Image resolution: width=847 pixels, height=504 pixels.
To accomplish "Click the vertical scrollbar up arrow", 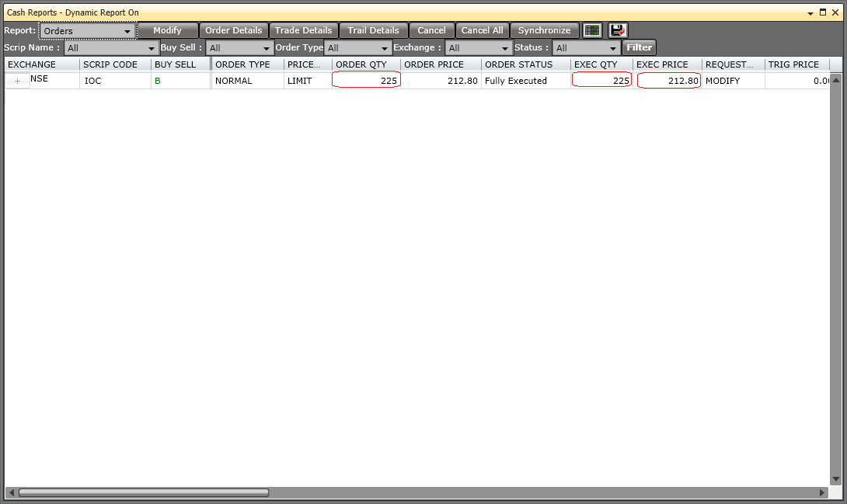I will pos(836,80).
